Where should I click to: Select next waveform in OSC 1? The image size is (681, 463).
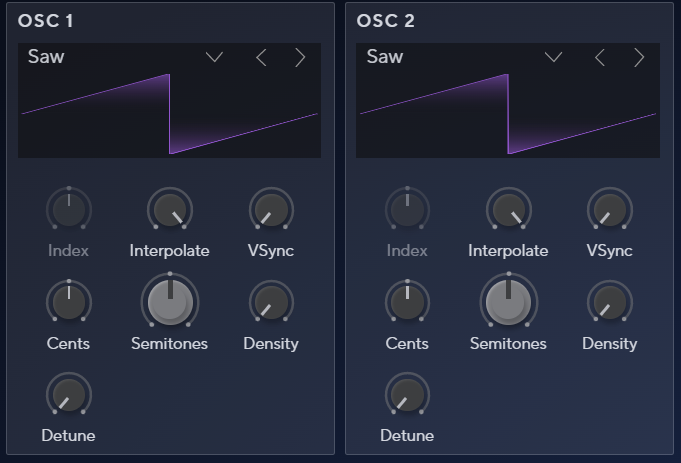coord(300,57)
